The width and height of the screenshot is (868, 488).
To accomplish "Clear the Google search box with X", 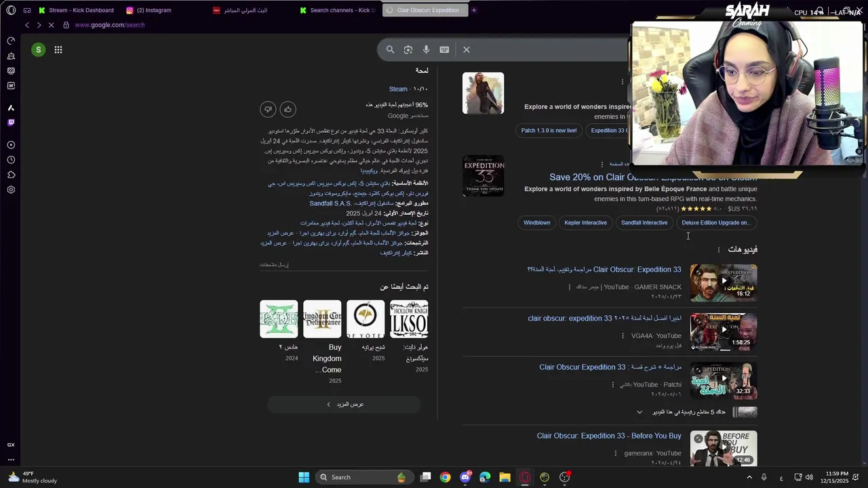I will point(467,49).
